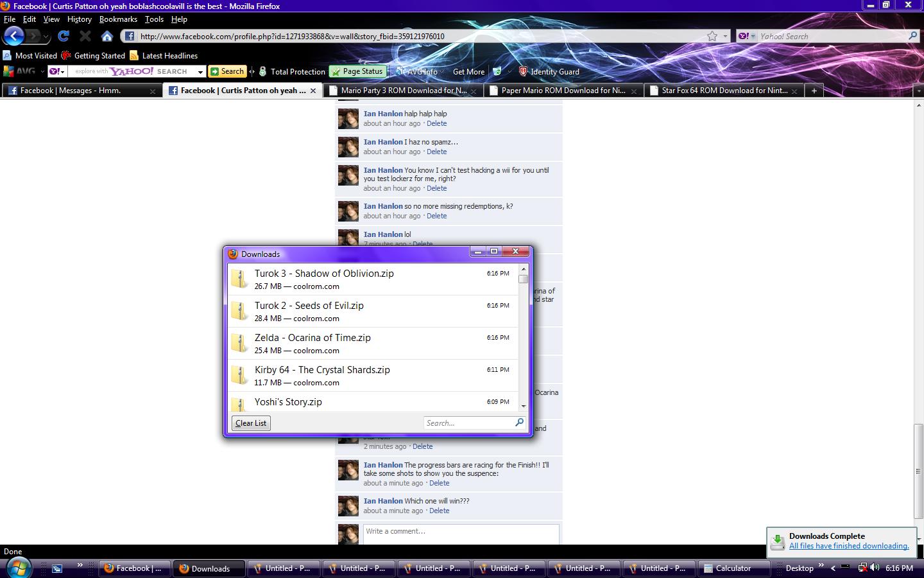Click the Turok 3 zip file icon

[x=240, y=279]
